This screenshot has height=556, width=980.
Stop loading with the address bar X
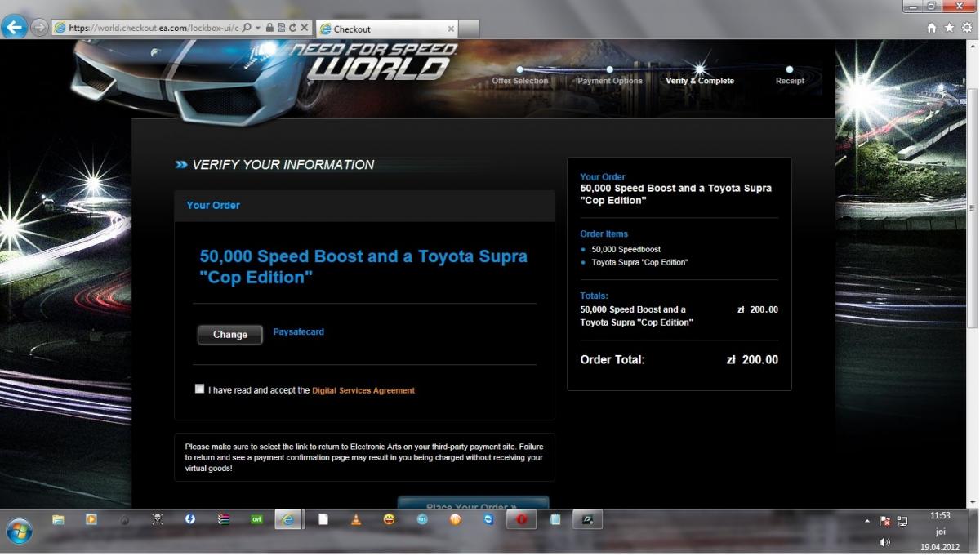tap(304, 28)
